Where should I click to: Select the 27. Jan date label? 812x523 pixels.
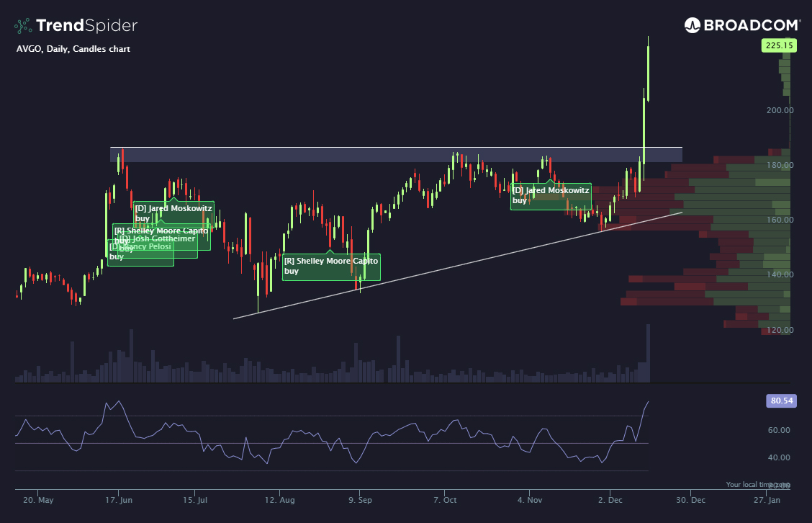767,500
